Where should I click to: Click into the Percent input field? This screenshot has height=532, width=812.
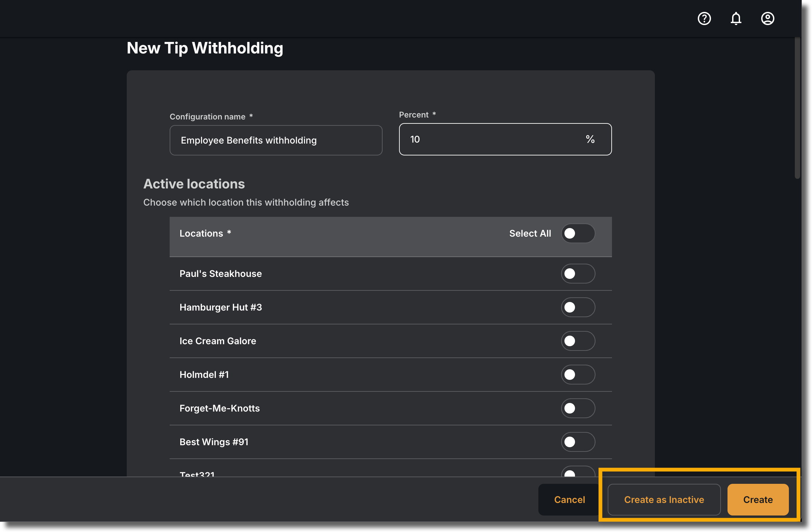[505, 139]
